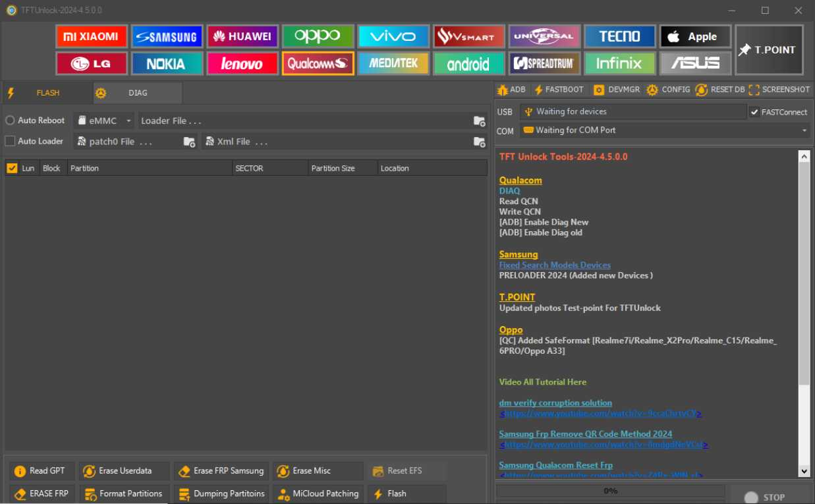Viewport: 815px width, 504px height.
Task: Open the Loader File browse selector
Action: click(479, 121)
